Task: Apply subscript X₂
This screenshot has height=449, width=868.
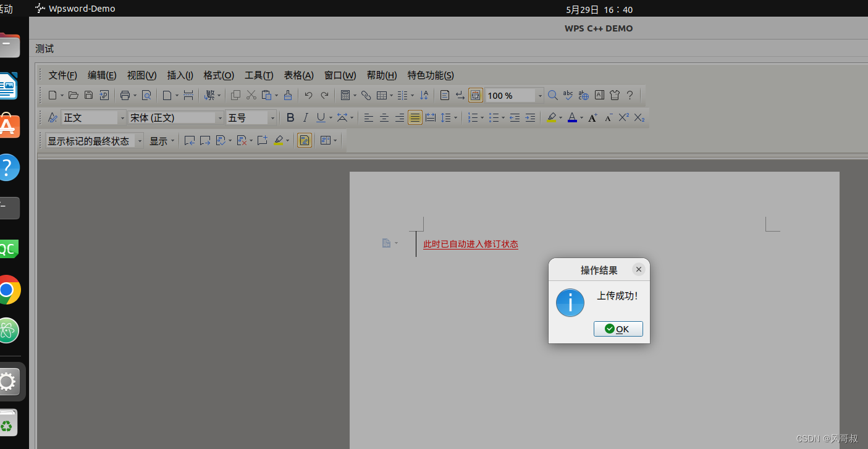Action: pyautogui.click(x=639, y=117)
